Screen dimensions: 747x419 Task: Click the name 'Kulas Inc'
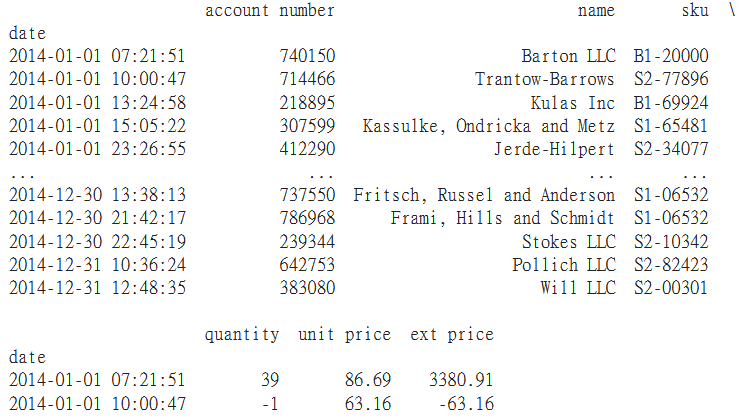tap(573, 103)
